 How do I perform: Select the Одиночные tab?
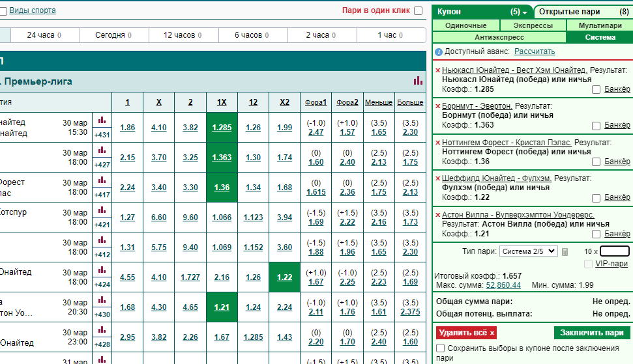click(x=465, y=25)
